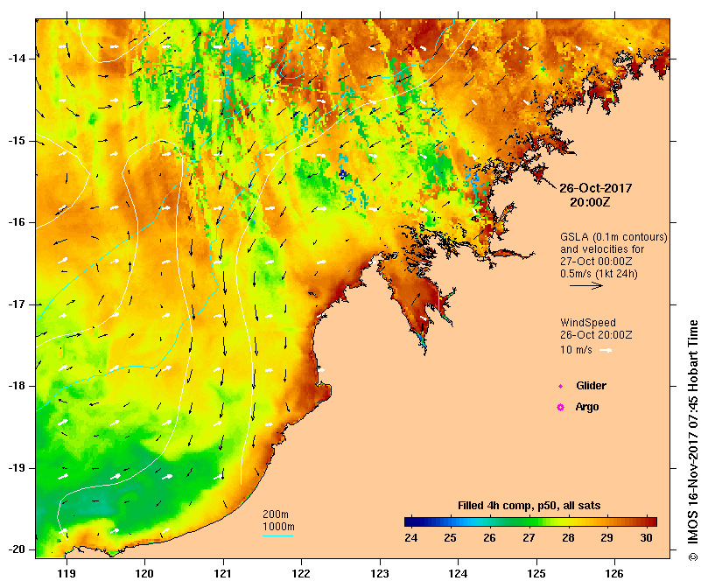Click the colorbar value '30'
Screen dimensions: 708x588
tap(646, 538)
